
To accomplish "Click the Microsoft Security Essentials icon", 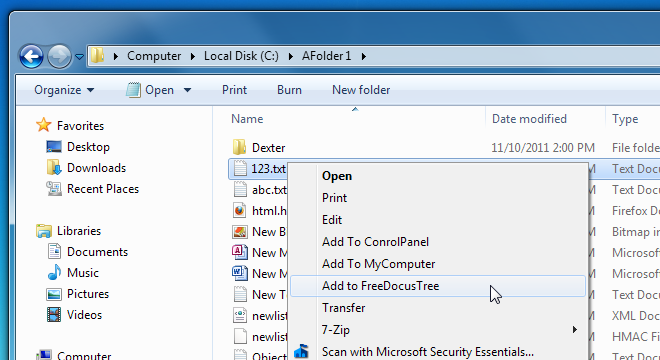I will click(x=301, y=352).
